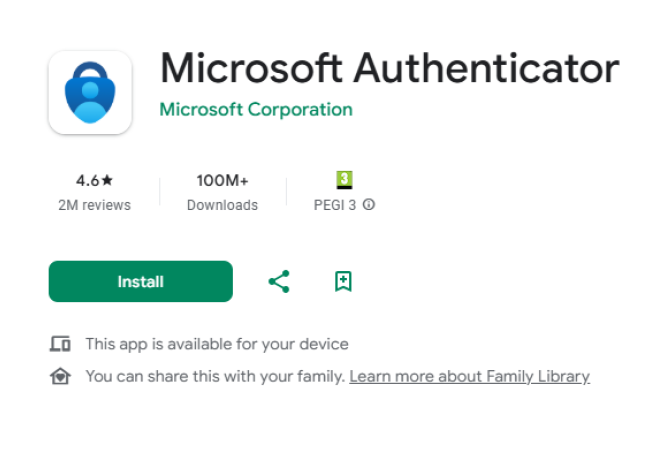The width and height of the screenshot is (671, 449).
Task: Click the Microsoft Authenticator title heading
Action: [389, 68]
